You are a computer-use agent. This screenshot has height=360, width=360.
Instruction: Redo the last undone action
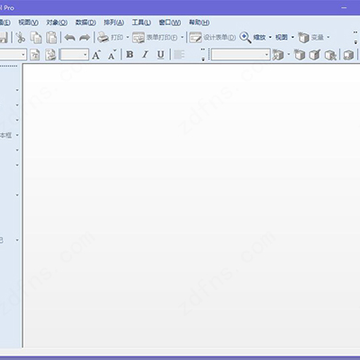tap(85, 37)
